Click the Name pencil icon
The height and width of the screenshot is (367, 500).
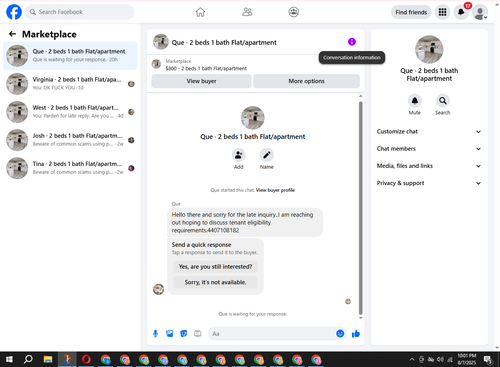coord(267,155)
